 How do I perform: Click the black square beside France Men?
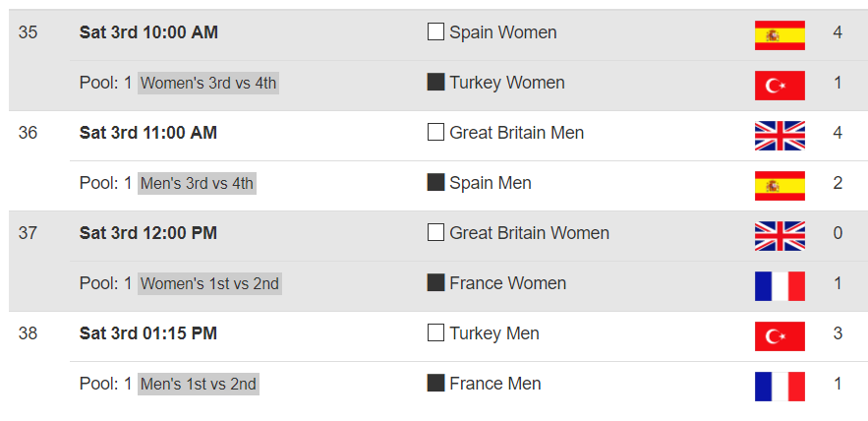[x=436, y=384]
